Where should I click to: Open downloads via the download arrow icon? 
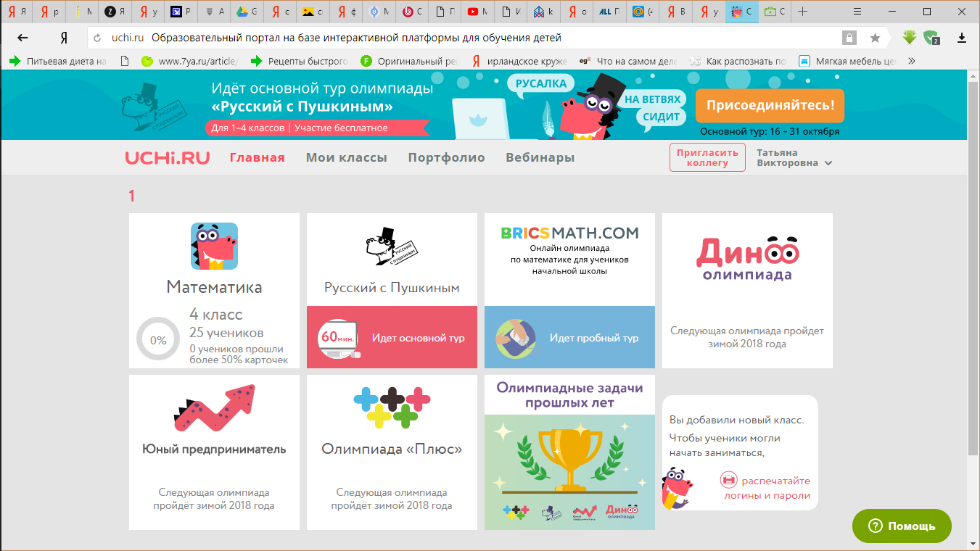(x=962, y=38)
